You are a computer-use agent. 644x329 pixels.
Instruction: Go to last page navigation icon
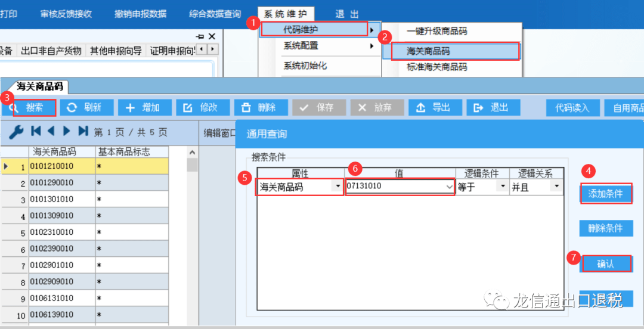(83, 131)
